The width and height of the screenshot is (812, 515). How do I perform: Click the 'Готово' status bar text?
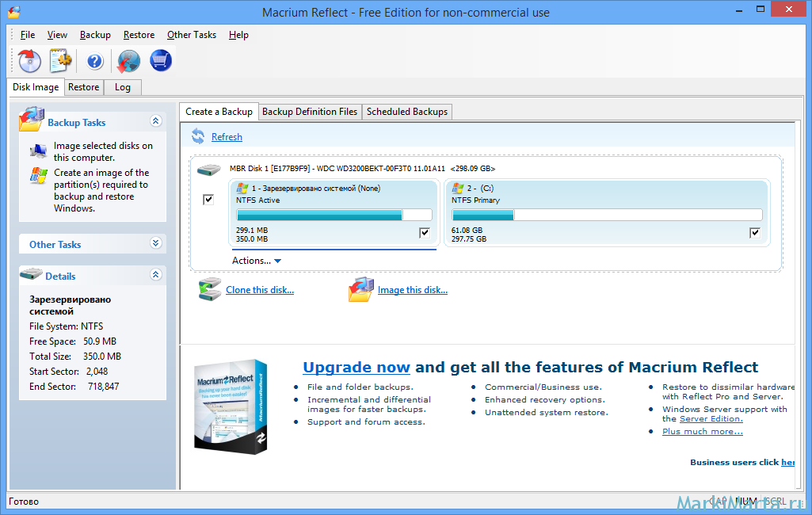point(24,501)
